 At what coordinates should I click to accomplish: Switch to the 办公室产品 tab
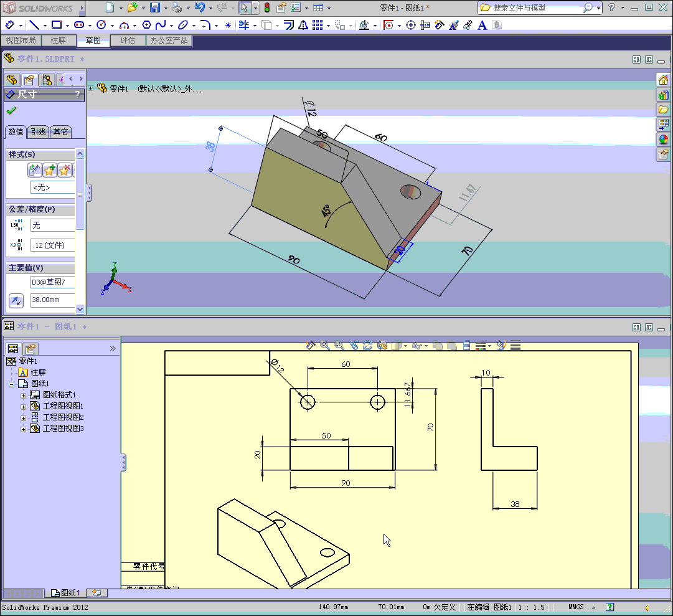[169, 40]
